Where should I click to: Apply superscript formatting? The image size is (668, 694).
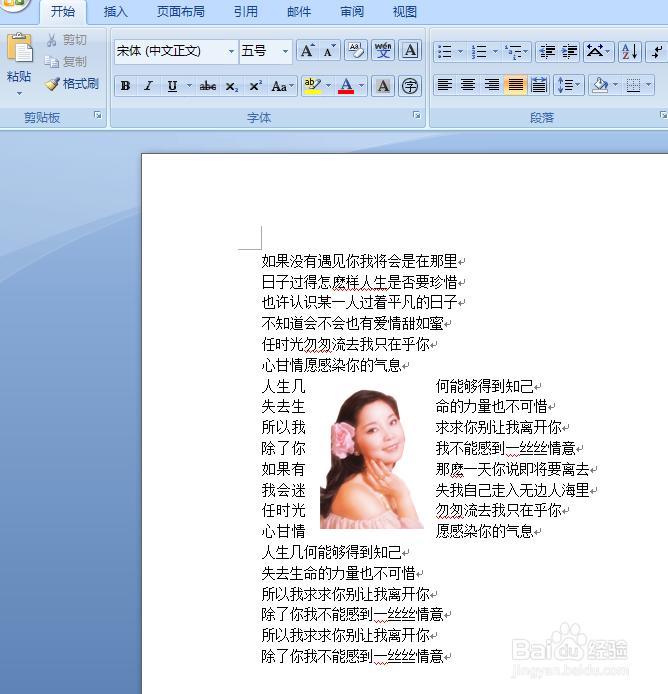pyautogui.click(x=255, y=86)
